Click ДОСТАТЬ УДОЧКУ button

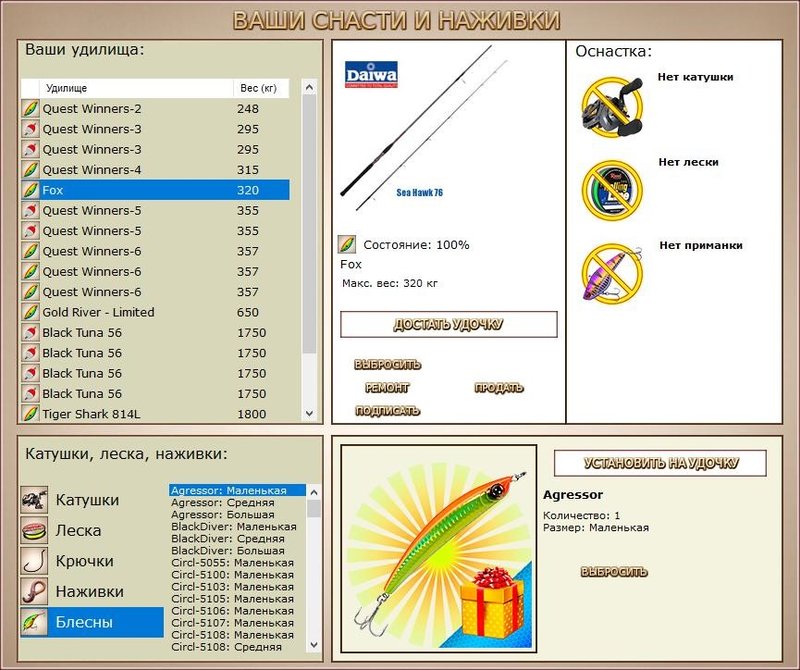(448, 325)
